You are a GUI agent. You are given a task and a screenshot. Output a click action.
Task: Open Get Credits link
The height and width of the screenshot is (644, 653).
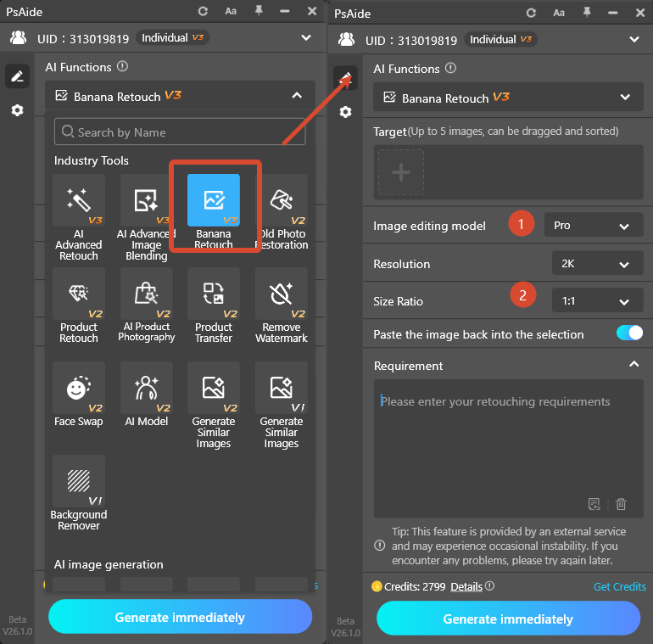[620, 586]
